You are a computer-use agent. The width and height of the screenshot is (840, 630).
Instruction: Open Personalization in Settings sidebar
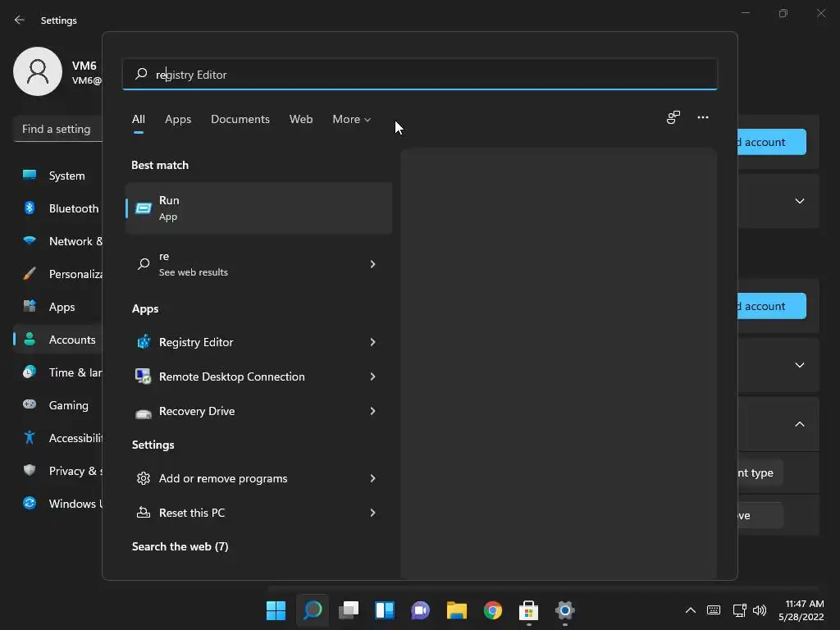tap(58, 274)
